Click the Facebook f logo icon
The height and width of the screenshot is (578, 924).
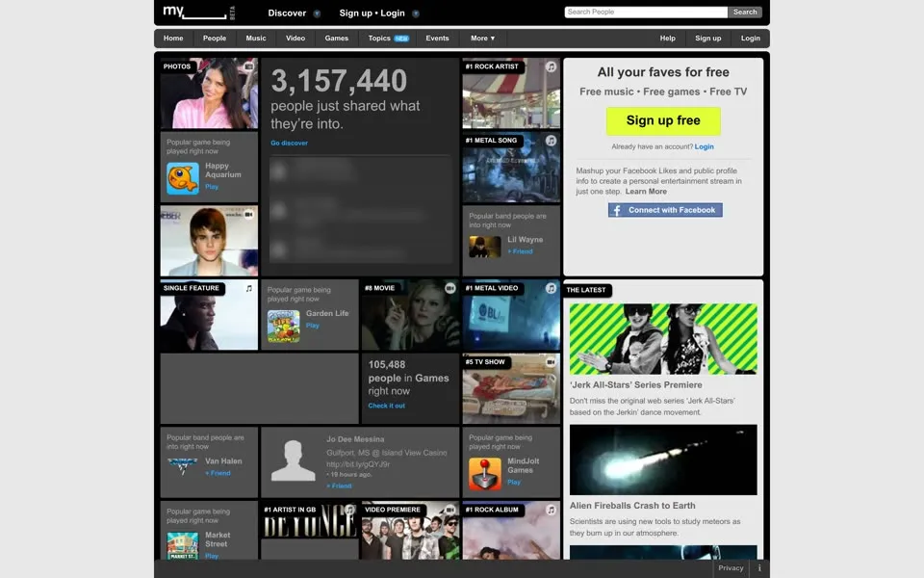tap(616, 211)
